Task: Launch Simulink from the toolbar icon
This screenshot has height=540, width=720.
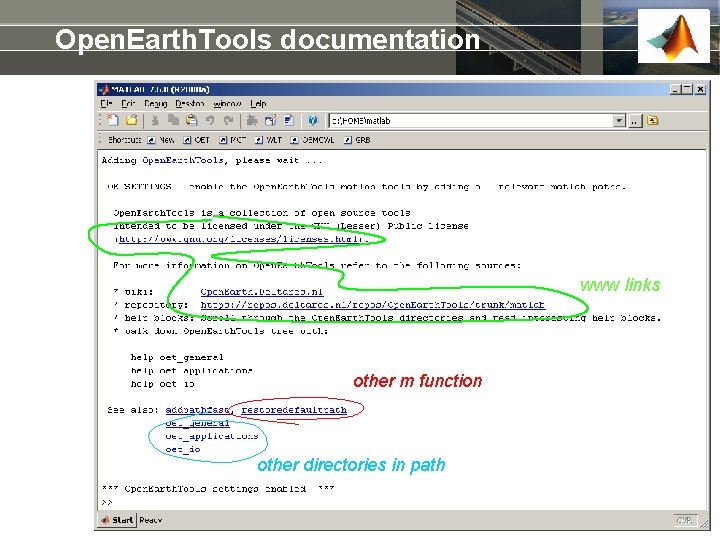Action: (252, 120)
